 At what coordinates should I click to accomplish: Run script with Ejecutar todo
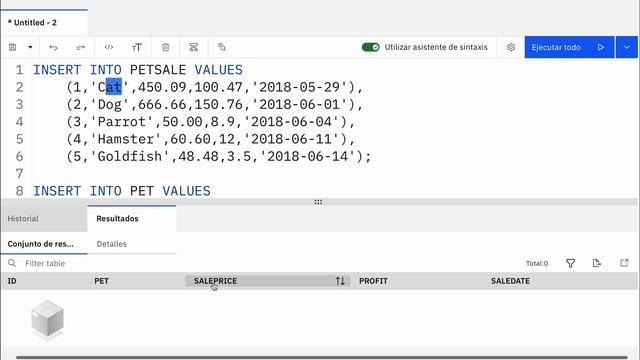click(569, 47)
